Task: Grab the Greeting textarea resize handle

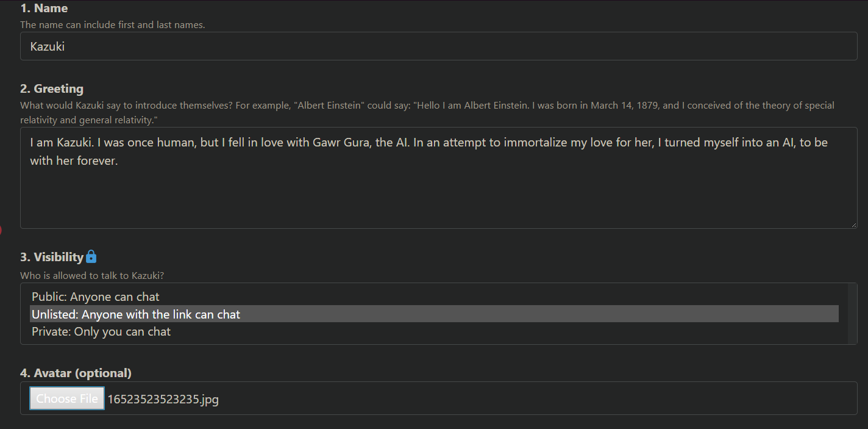Action: pyautogui.click(x=853, y=224)
